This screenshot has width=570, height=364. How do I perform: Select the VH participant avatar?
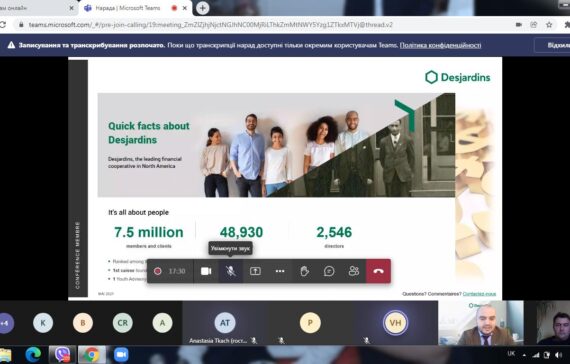395,323
